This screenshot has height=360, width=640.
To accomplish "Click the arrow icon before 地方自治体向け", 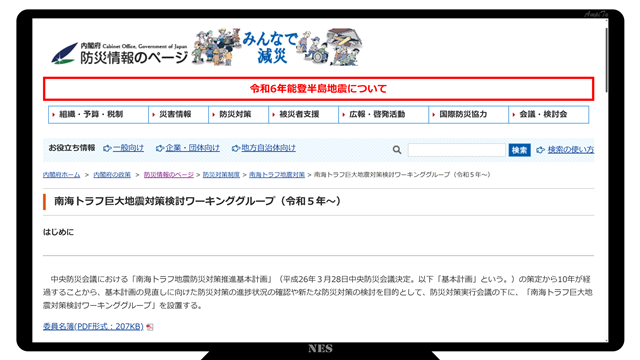I will pyautogui.click(x=236, y=148).
